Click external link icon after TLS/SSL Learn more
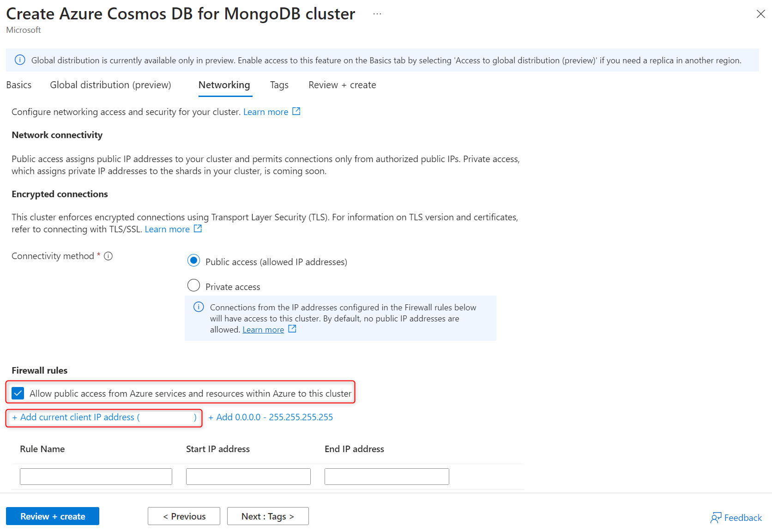This screenshot has width=772, height=532. pyautogui.click(x=198, y=229)
